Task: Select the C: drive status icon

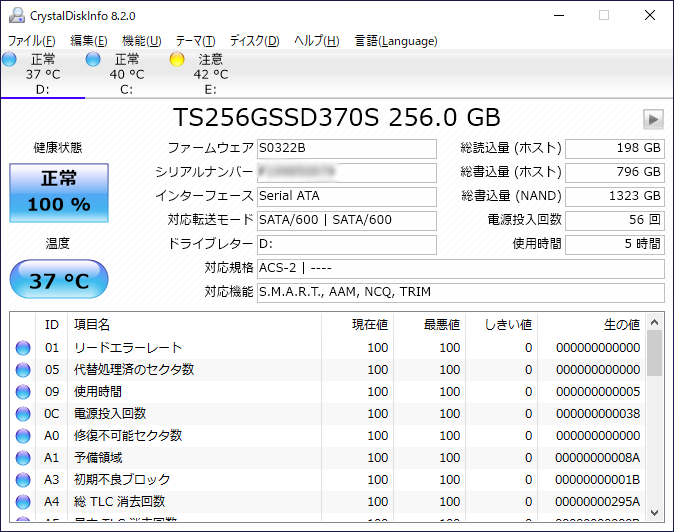Action: (93, 59)
